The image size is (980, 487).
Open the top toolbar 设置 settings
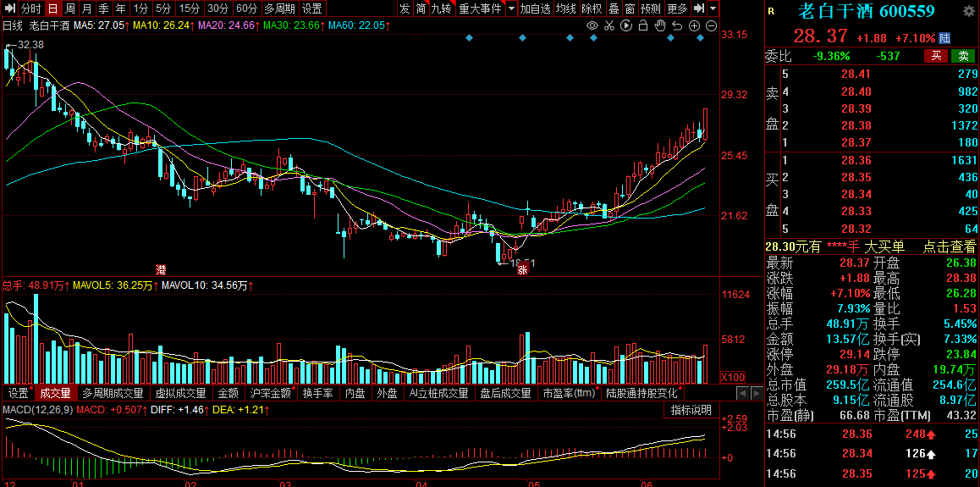312,8
